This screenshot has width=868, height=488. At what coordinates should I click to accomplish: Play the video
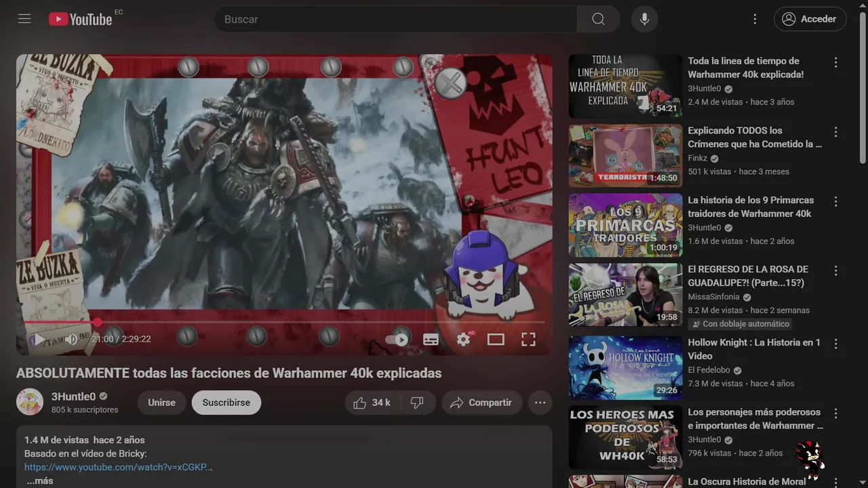[39, 339]
